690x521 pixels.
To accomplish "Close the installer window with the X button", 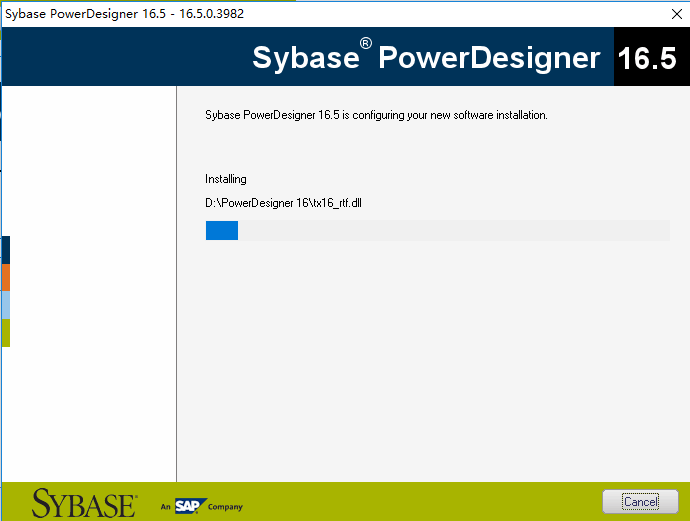I will tap(677, 14).
